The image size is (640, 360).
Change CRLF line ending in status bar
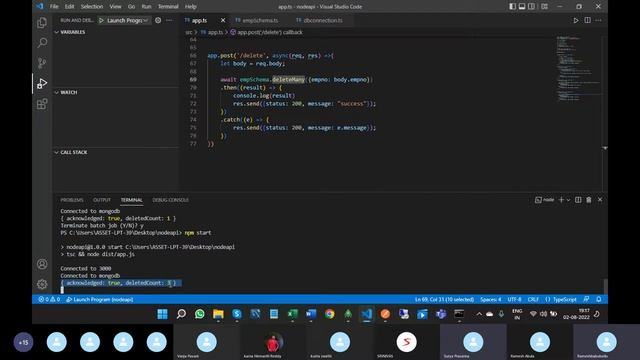pyautogui.click(x=533, y=299)
